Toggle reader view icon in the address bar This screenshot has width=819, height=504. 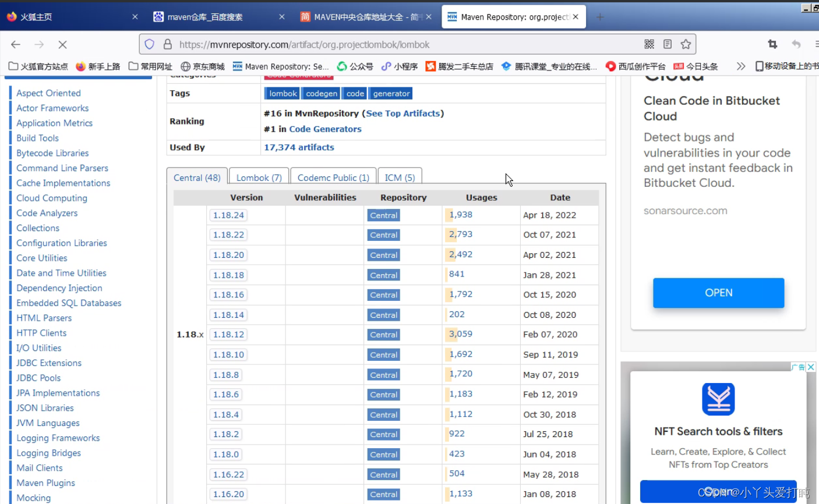pos(668,44)
